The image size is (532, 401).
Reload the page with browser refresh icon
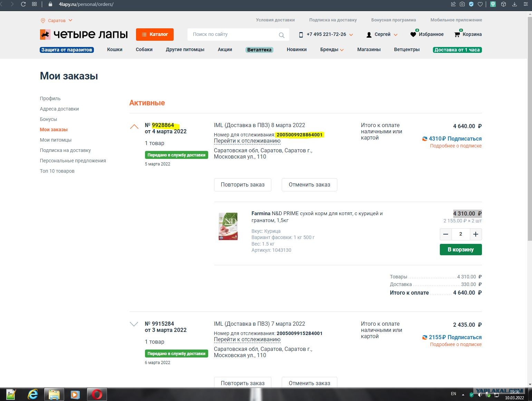point(23,4)
